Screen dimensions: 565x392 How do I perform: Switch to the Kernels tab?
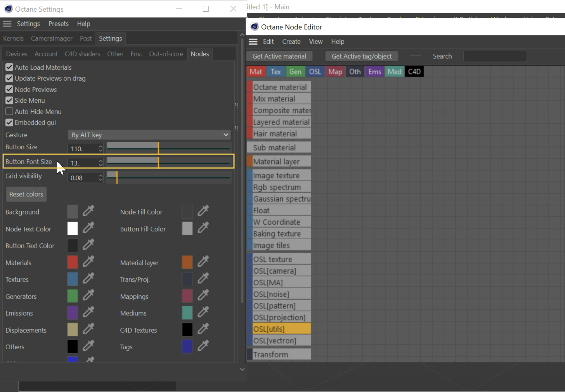pyautogui.click(x=13, y=38)
